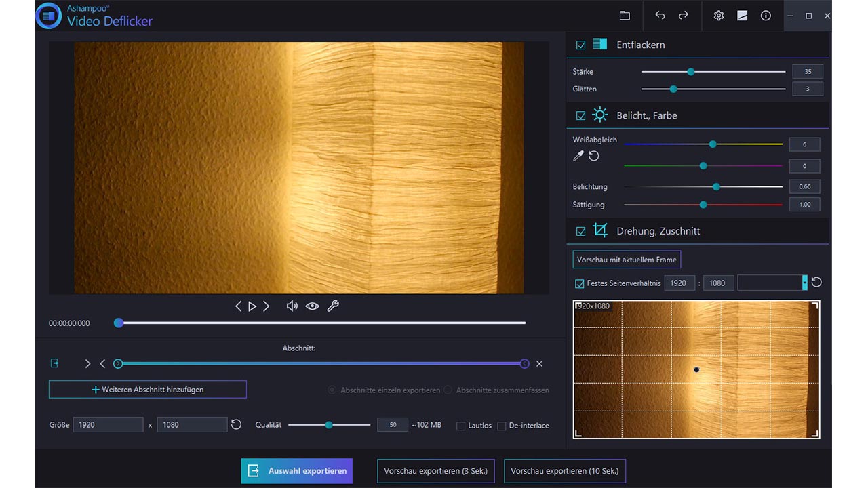The height and width of the screenshot is (488, 868).
Task: Open the aspect ratio preset dropdown
Action: pos(805,283)
